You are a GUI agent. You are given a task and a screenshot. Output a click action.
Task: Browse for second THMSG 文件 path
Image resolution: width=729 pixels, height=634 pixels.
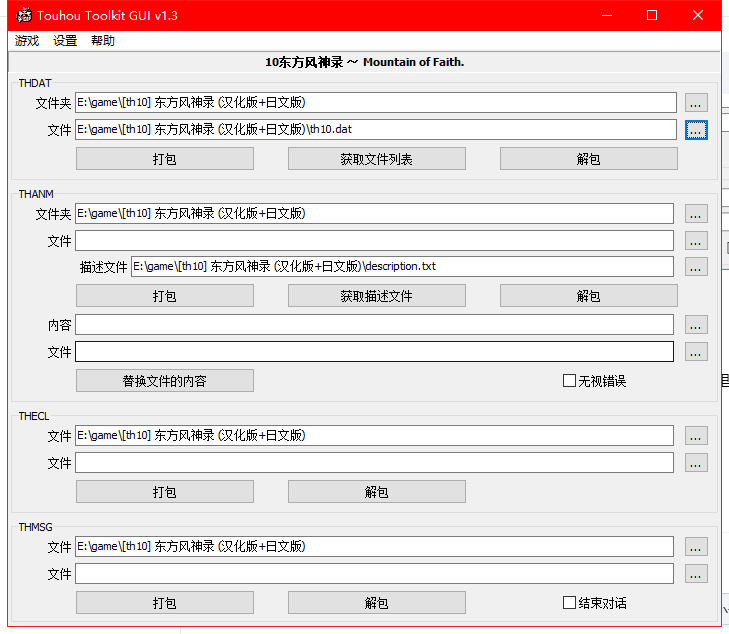(x=696, y=574)
